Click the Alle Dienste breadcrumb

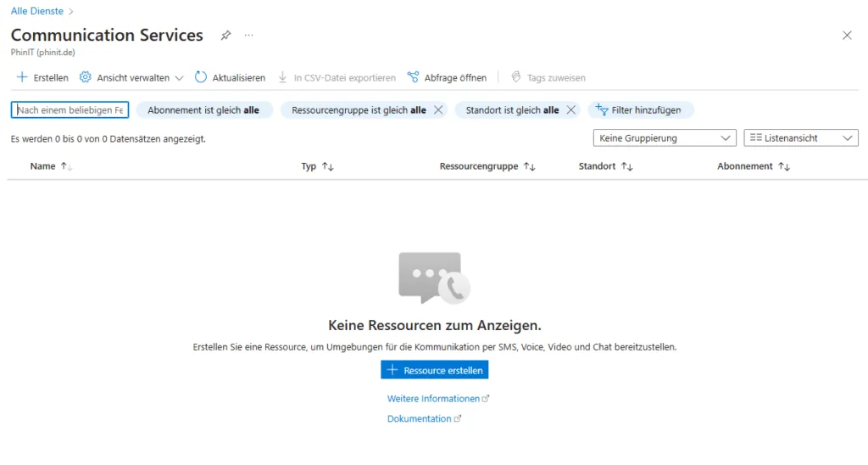(36, 11)
